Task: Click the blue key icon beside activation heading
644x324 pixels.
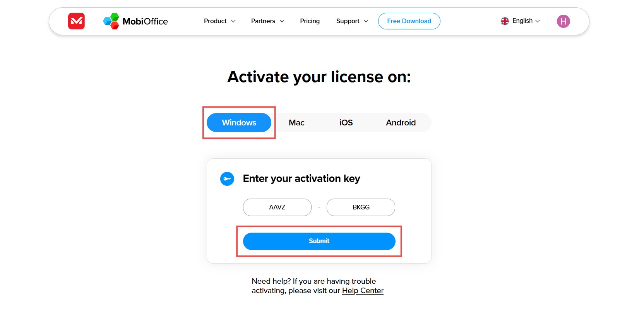Action: pos(227,178)
